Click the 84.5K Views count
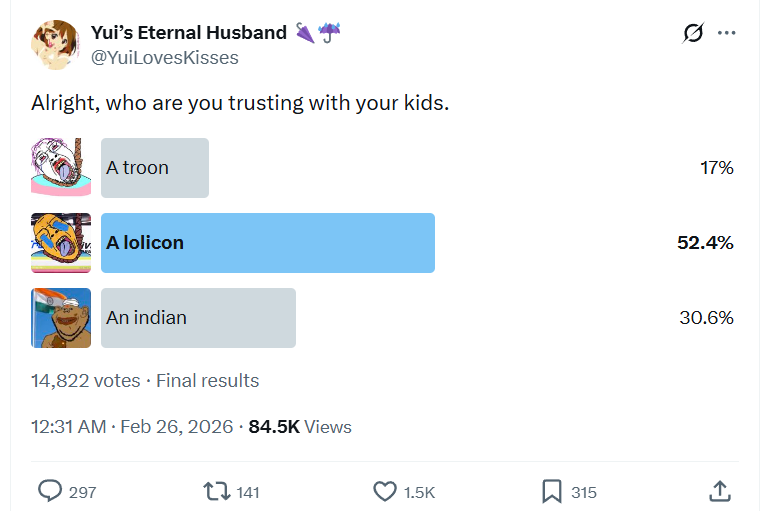Image resolution: width=767 pixels, height=511 pixels. pyautogui.click(x=300, y=427)
